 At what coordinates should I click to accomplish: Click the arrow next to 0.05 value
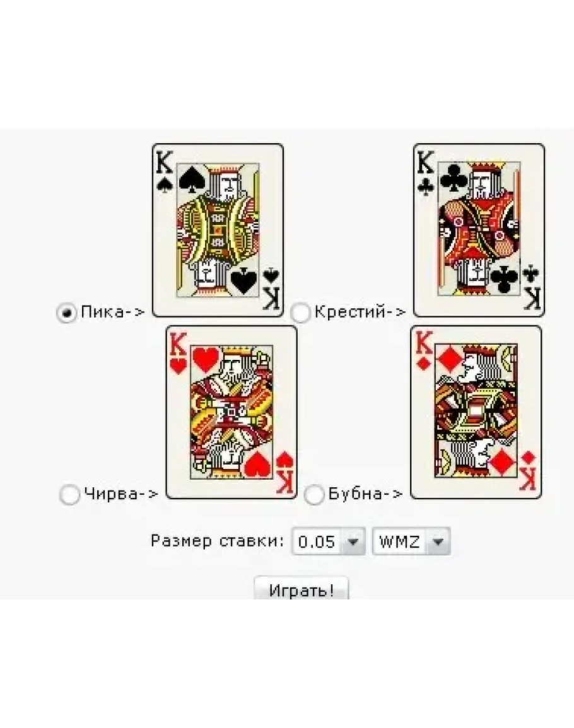(x=353, y=541)
